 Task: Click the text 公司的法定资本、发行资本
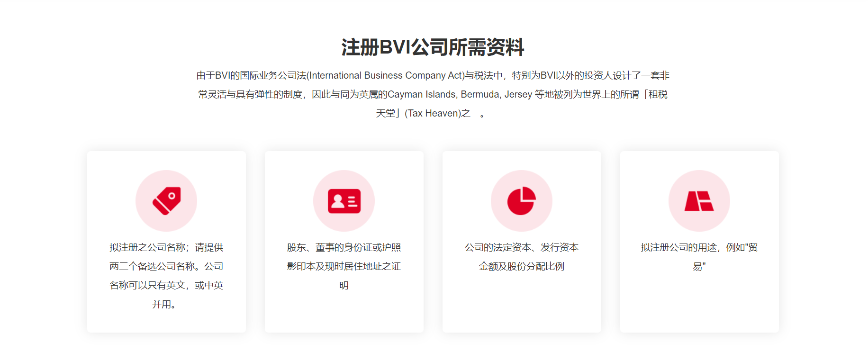pos(521,247)
